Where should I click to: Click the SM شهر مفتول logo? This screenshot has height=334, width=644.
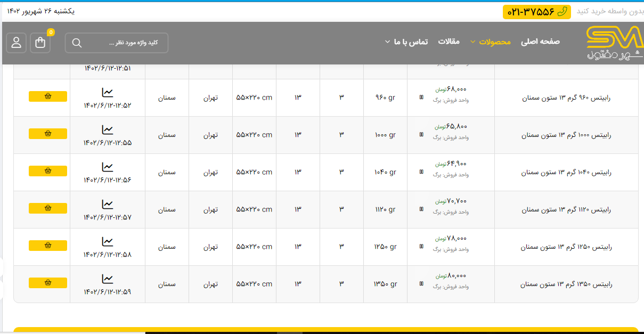pos(614,43)
